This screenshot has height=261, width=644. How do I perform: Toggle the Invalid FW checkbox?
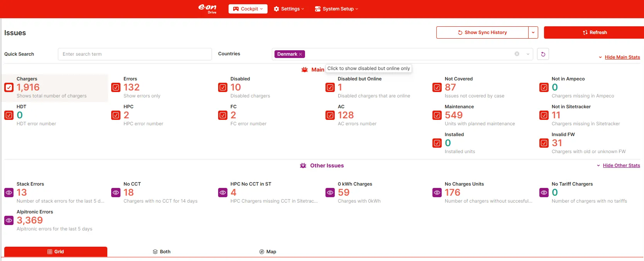(x=544, y=143)
